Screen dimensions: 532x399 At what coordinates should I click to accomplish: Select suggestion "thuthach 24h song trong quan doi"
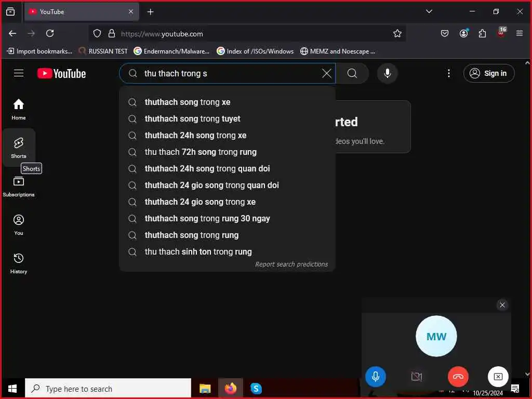point(227,169)
